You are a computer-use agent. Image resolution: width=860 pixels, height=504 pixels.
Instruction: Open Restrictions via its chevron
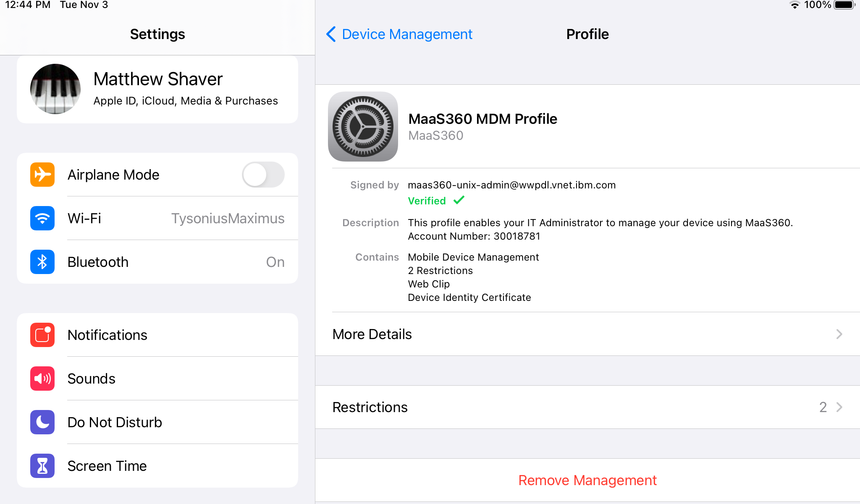click(839, 407)
